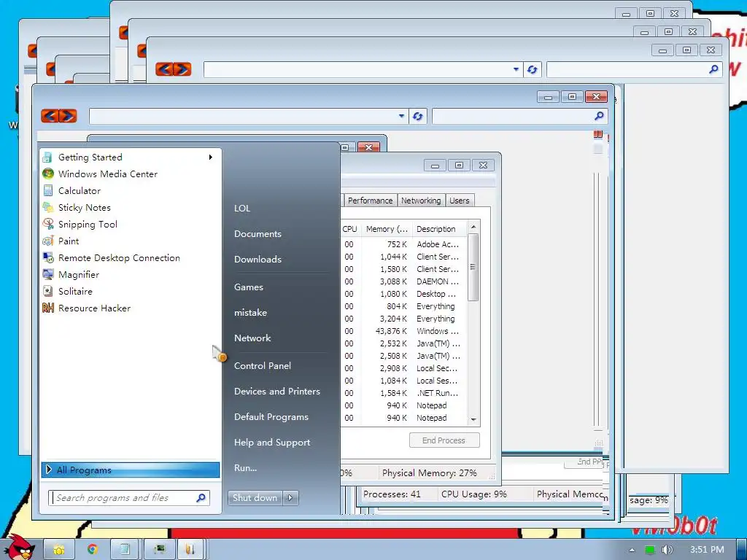
Task: Open the Games folder link
Action: (249, 287)
